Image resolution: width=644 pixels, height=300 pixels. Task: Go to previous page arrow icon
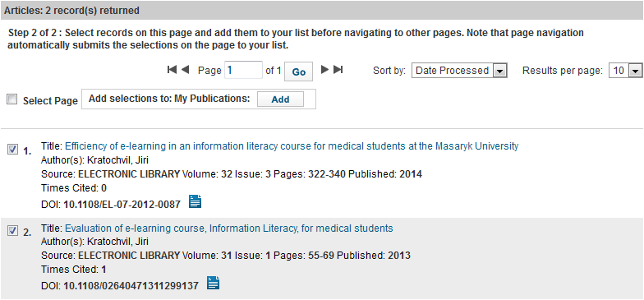(185, 70)
